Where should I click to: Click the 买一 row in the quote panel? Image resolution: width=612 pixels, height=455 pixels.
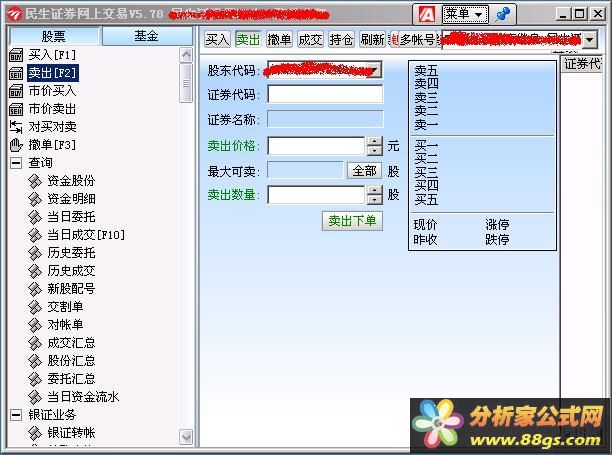(x=483, y=146)
